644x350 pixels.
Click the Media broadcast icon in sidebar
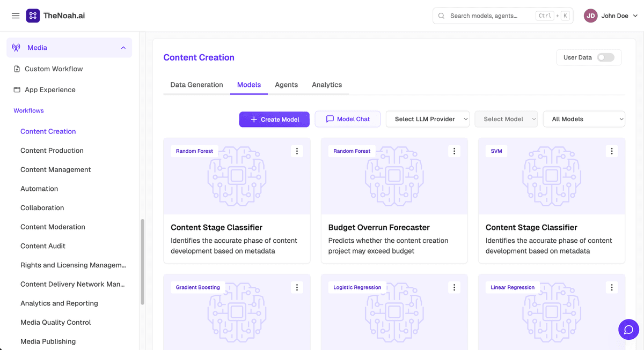(x=16, y=48)
